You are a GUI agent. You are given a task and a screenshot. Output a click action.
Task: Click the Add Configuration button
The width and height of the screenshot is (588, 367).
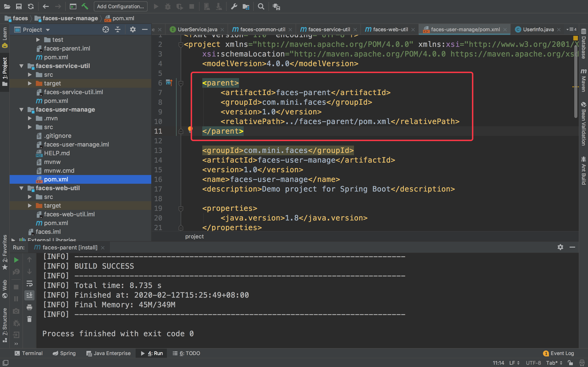click(120, 7)
